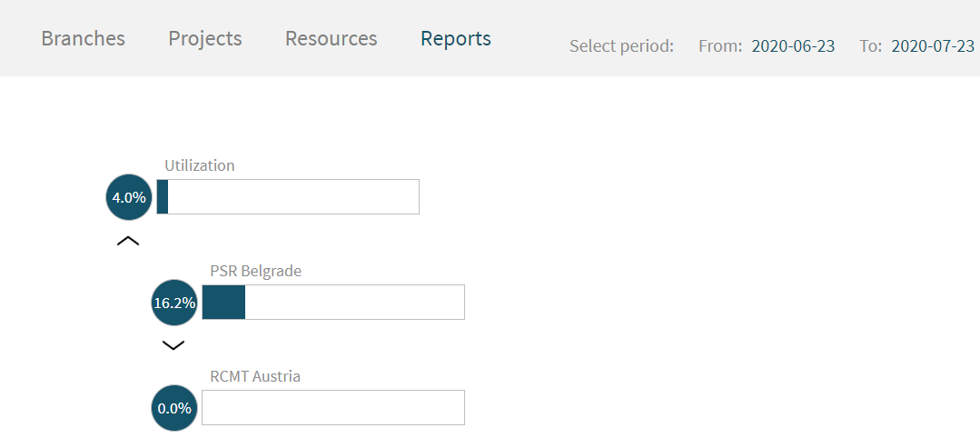This screenshot has width=980, height=438.
Task: Expand PSR Belgrade with down chevron
Action: pos(173,344)
